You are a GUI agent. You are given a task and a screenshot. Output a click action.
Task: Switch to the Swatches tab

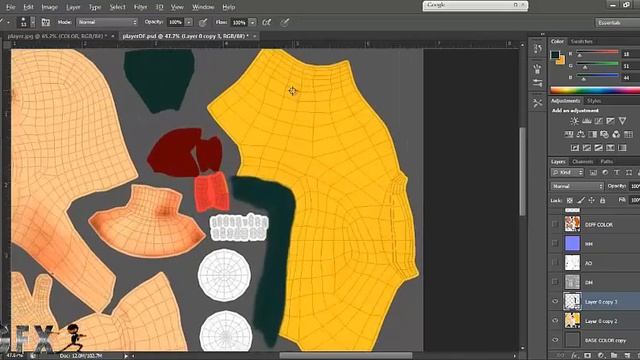pyautogui.click(x=582, y=41)
